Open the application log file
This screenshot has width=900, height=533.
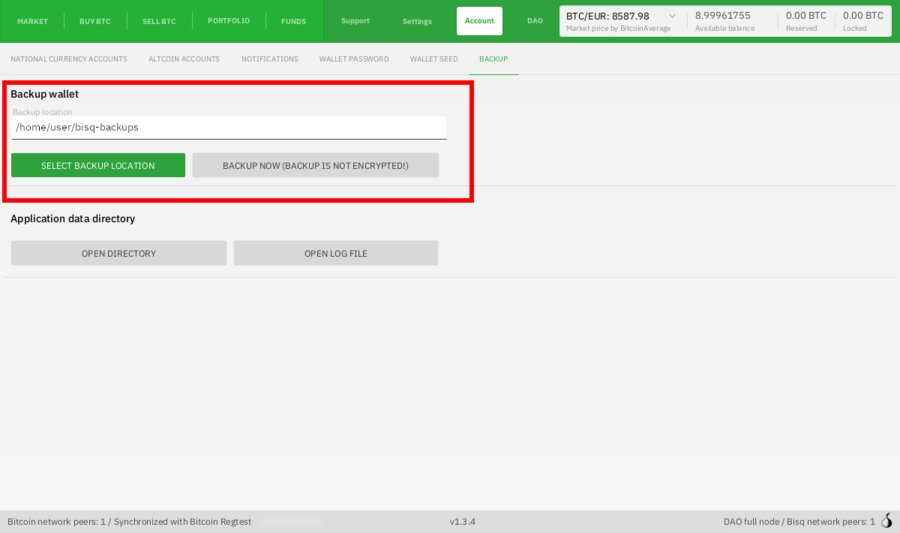coord(335,253)
